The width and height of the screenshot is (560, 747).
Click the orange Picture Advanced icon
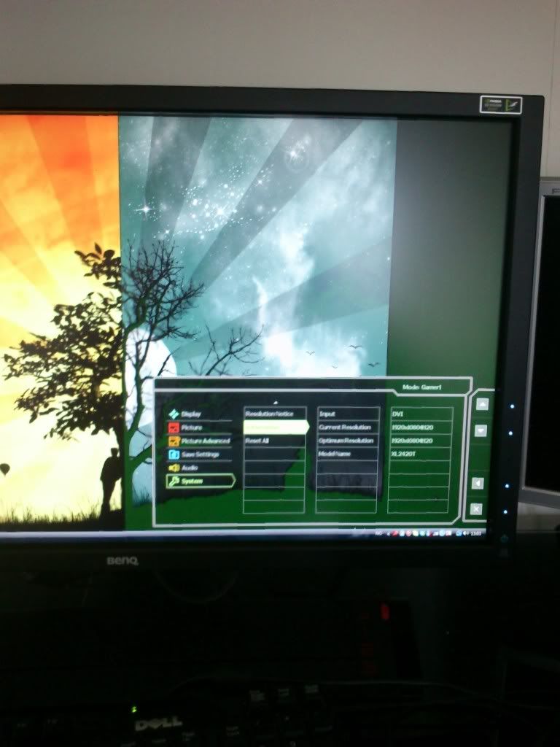point(174,441)
